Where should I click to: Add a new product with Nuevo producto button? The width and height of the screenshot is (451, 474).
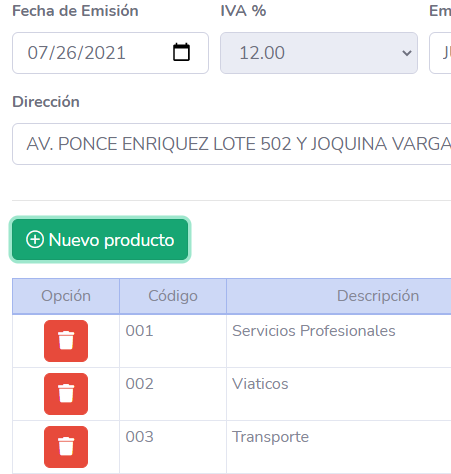[100, 239]
